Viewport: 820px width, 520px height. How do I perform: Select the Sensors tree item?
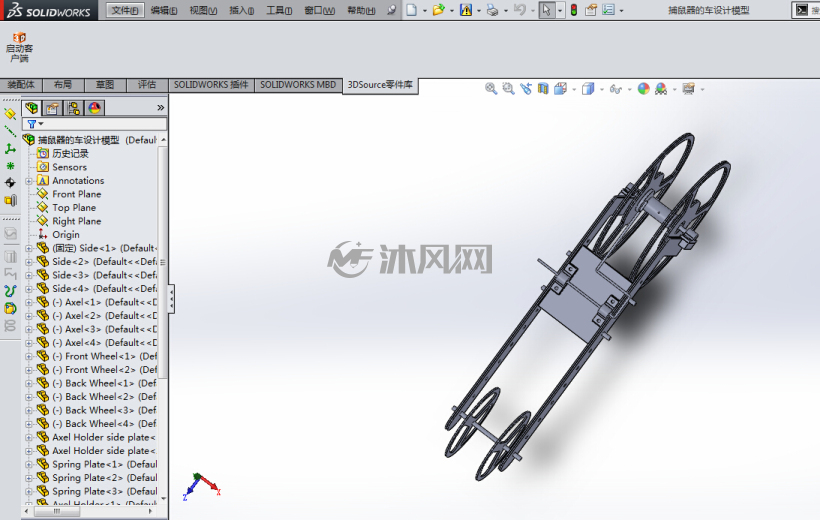point(70,167)
